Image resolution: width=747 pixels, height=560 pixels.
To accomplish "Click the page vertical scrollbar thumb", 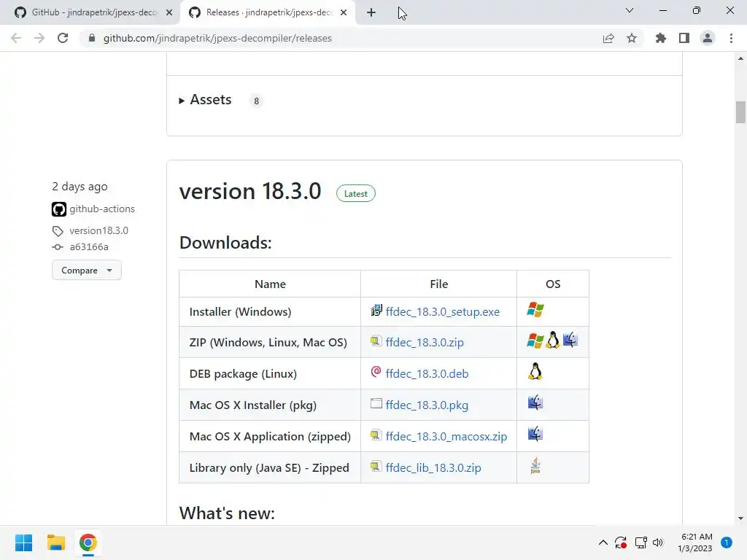I will coord(740,112).
